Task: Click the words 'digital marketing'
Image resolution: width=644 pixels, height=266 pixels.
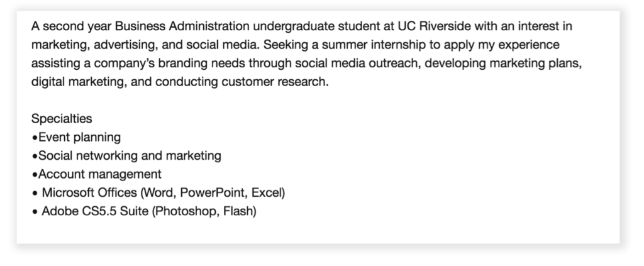Action: coord(77,82)
